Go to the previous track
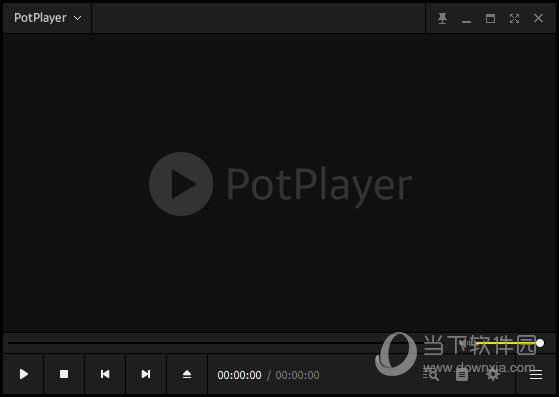This screenshot has width=559, height=397. pyautogui.click(x=105, y=374)
